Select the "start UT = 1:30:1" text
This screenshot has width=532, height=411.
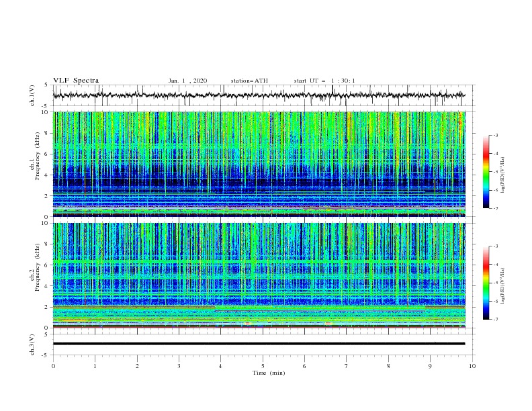click(324, 81)
